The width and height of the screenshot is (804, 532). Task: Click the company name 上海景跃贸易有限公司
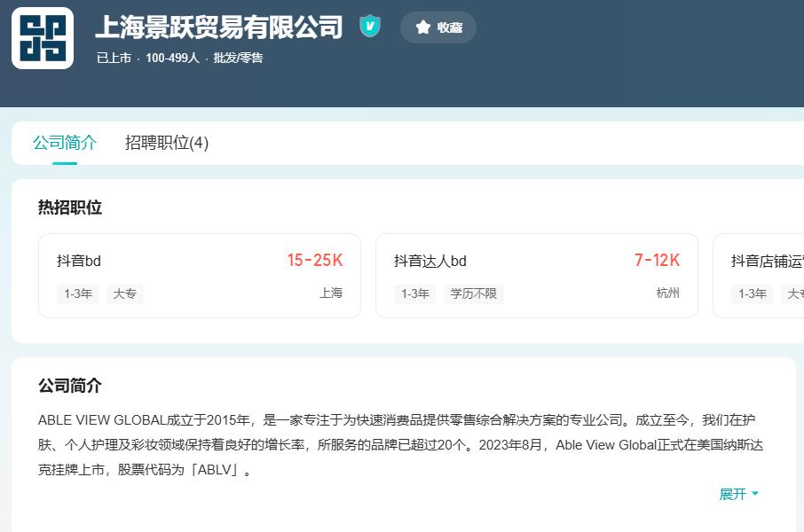(x=219, y=27)
